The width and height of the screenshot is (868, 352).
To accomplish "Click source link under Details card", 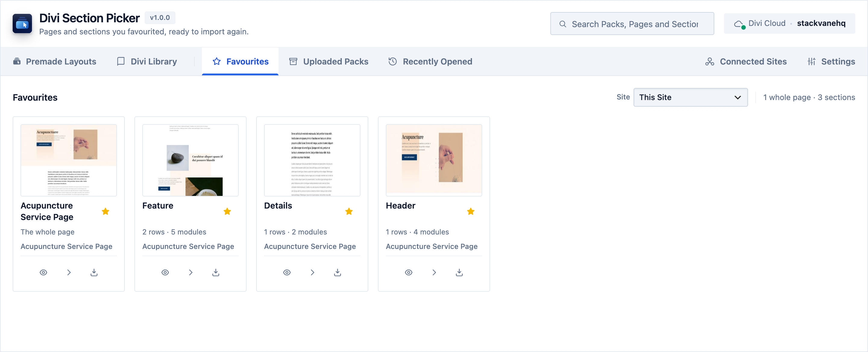I will click(310, 246).
